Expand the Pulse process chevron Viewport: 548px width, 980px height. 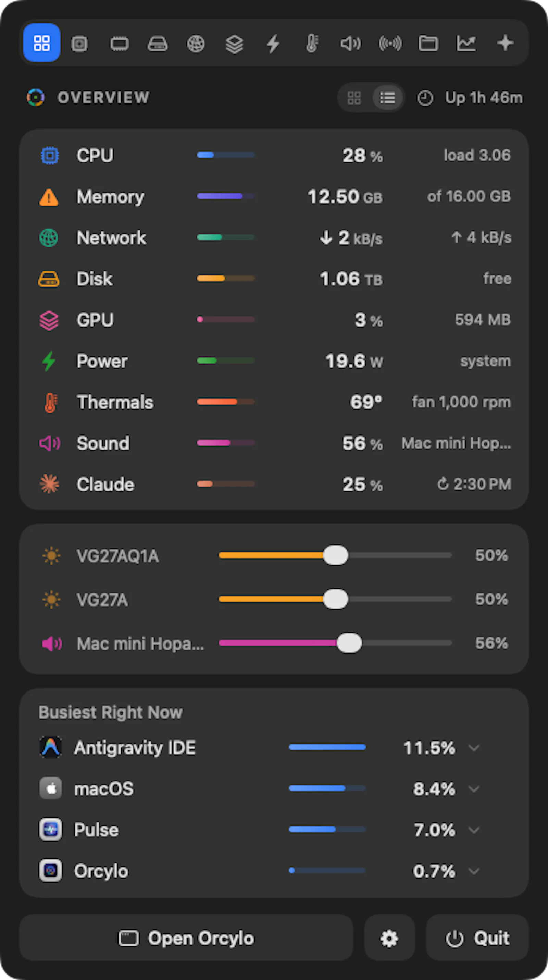pyautogui.click(x=474, y=830)
